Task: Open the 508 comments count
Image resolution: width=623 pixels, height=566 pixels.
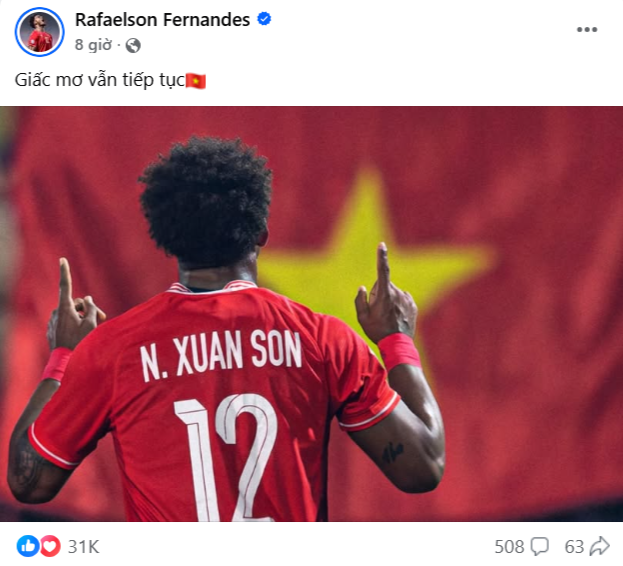Action: point(509,547)
